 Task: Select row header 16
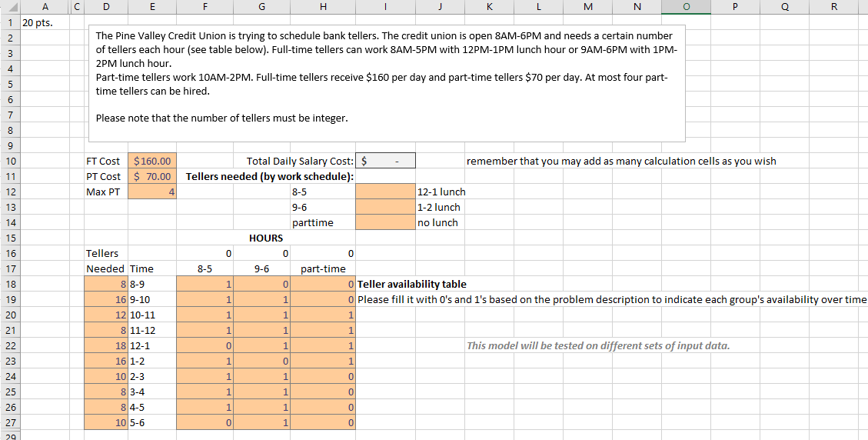click(9, 254)
